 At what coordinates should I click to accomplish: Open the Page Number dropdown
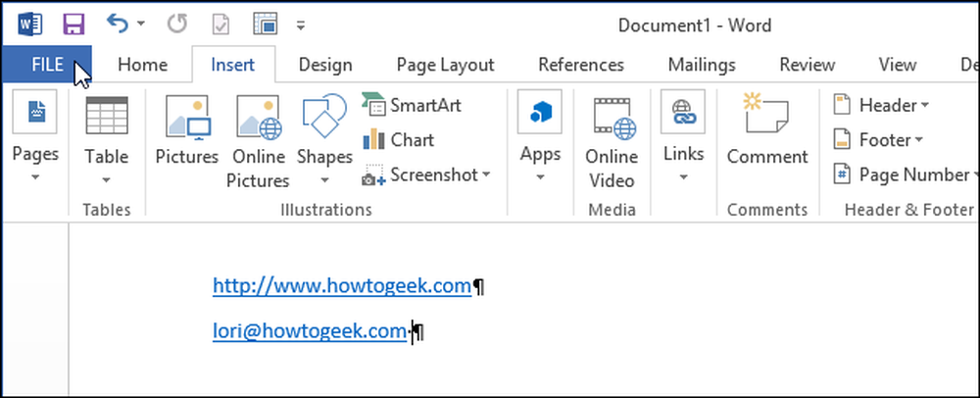coord(975,174)
